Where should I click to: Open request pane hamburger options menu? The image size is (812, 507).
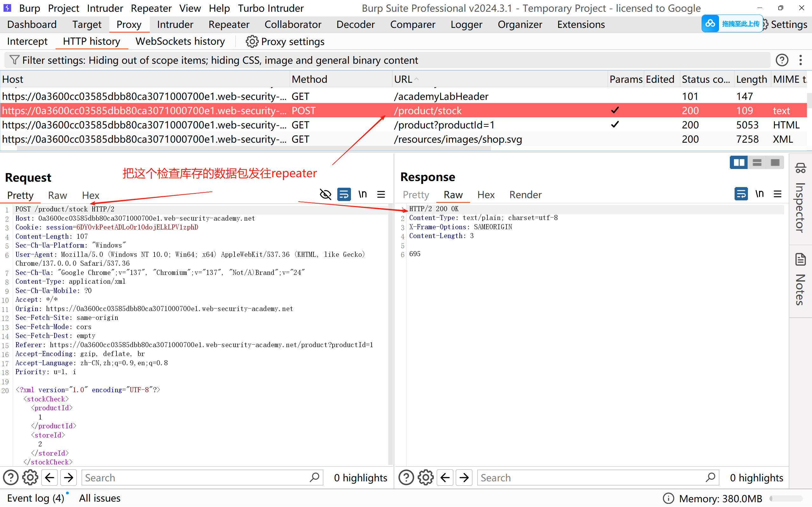381,194
